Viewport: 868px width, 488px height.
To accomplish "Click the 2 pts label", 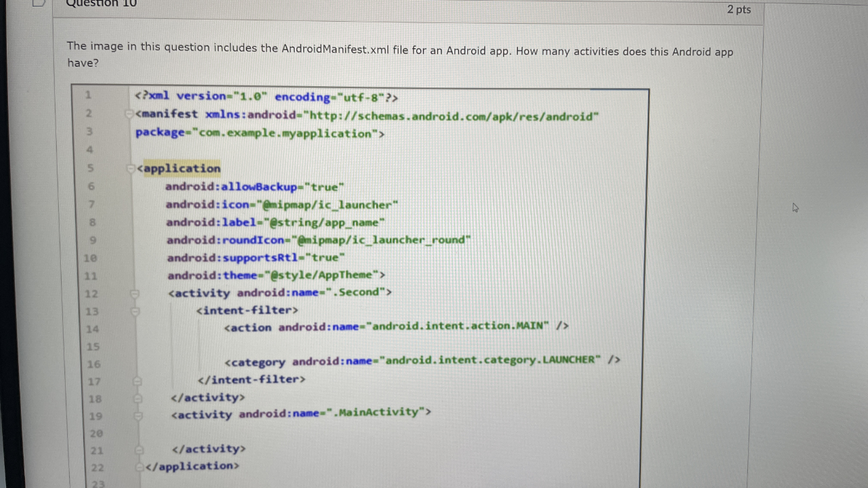I will click(x=739, y=9).
